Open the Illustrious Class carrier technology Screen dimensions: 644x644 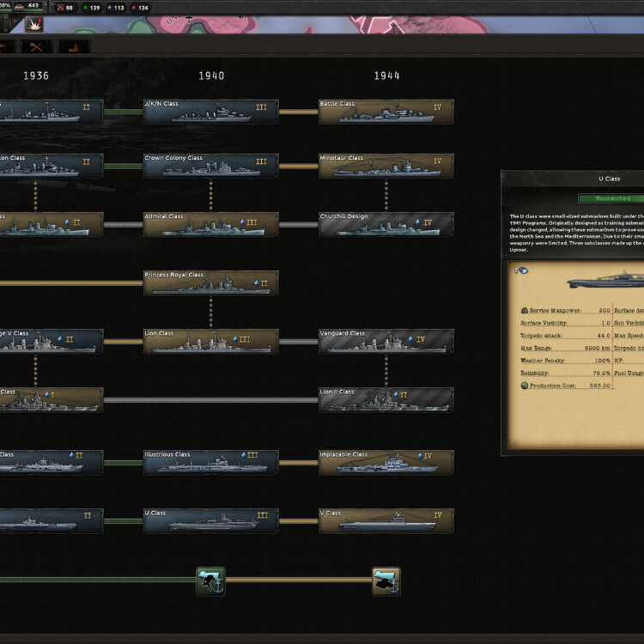210,463
